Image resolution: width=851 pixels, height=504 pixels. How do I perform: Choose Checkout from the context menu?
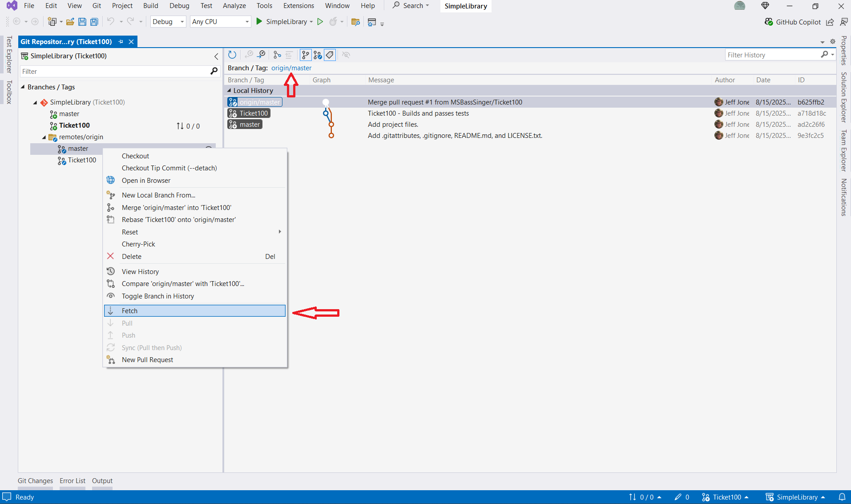195,156
